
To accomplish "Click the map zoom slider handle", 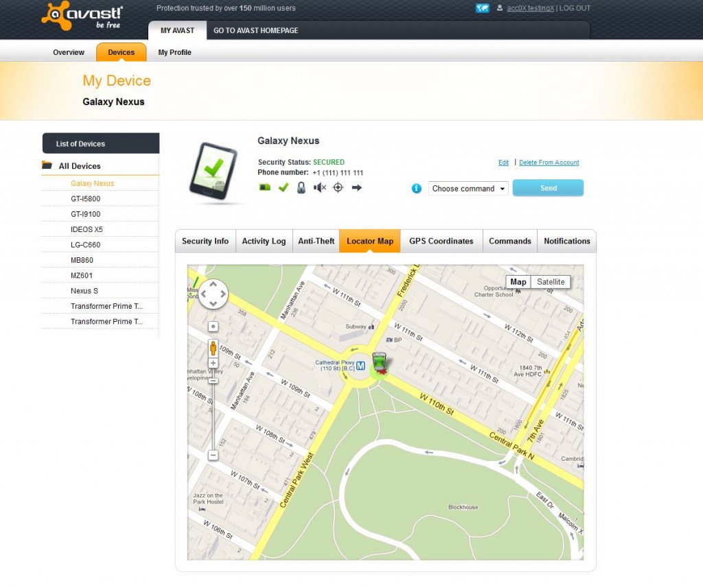I will (214, 380).
